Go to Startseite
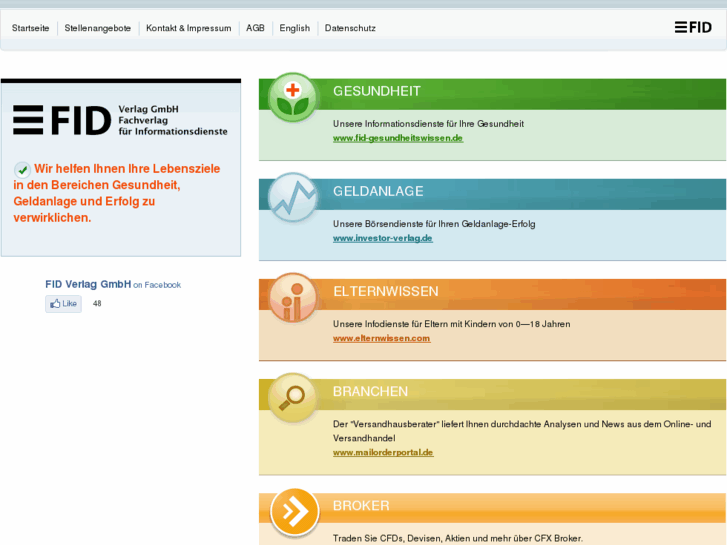Image resolution: width=727 pixels, height=545 pixels. (x=31, y=28)
